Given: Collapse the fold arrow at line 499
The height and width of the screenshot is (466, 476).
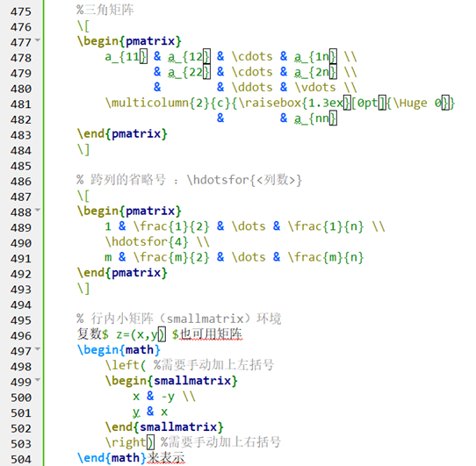Looking at the screenshot, I should pyautogui.click(x=38, y=379).
